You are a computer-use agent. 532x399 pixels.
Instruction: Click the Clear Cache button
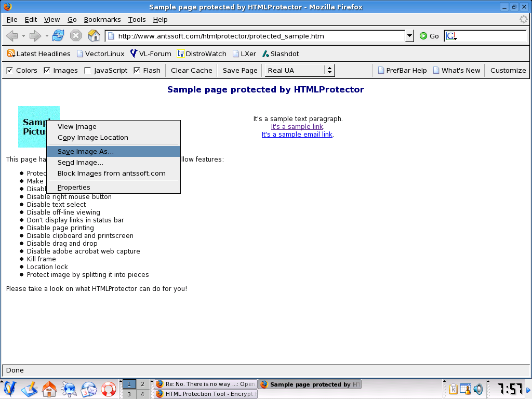pyautogui.click(x=191, y=70)
